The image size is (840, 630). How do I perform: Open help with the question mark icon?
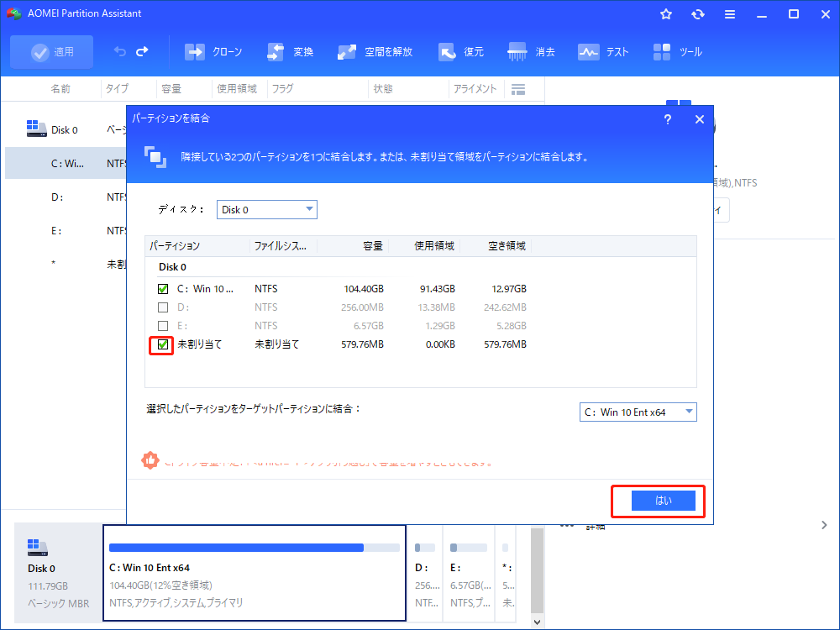668,119
